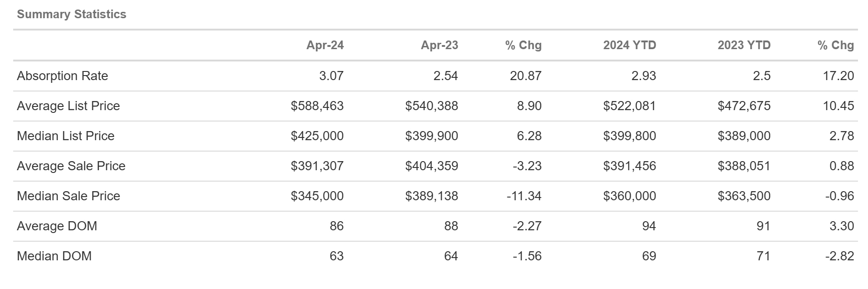Select the Median Sale Price label

(68, 196)
